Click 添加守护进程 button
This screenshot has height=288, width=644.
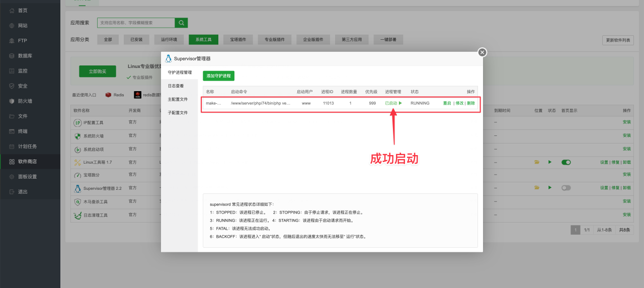[219, 76]
